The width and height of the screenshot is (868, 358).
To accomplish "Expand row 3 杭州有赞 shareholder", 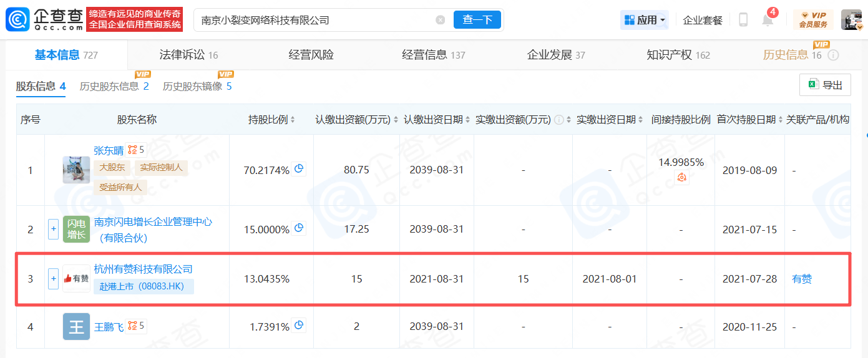I will pos(53,279).
